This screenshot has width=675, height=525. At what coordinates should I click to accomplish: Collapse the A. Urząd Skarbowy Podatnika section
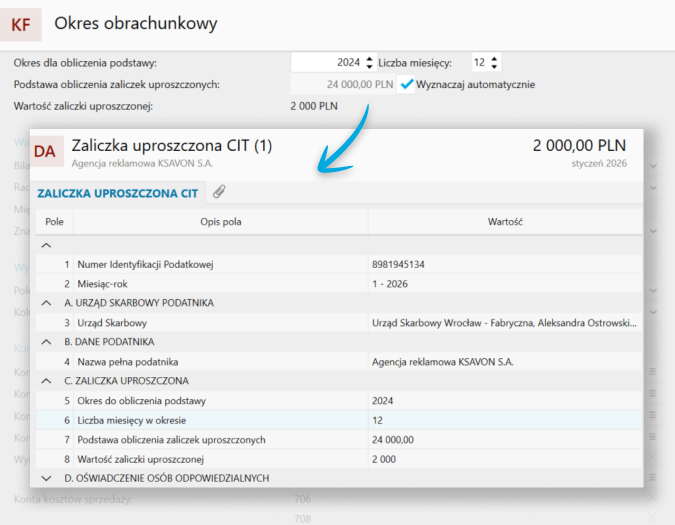tap(45, 302)
